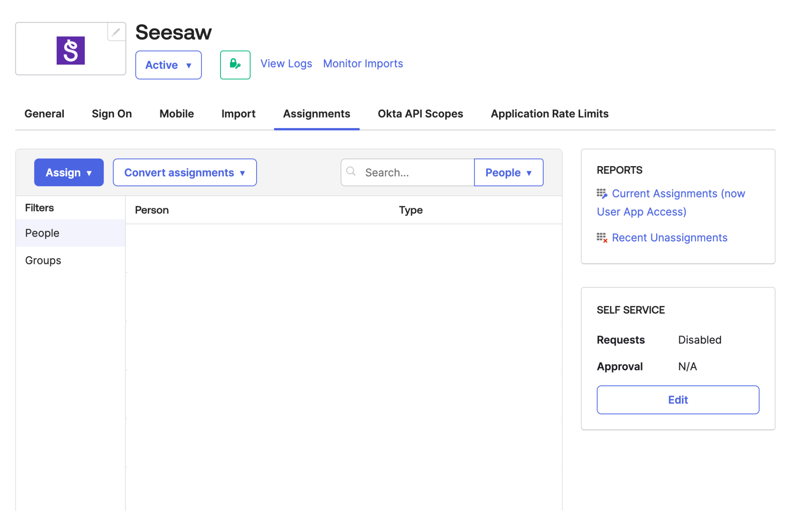
Task: Open the Active status dropdown
Action: pos(169,65)
